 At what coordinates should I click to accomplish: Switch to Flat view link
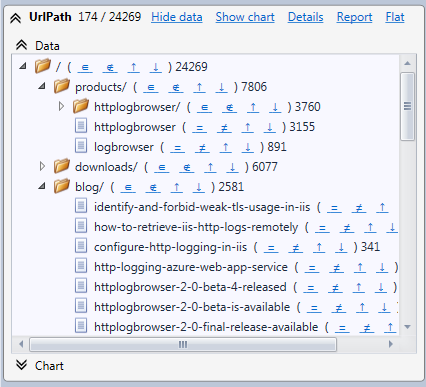click(395, 17)
